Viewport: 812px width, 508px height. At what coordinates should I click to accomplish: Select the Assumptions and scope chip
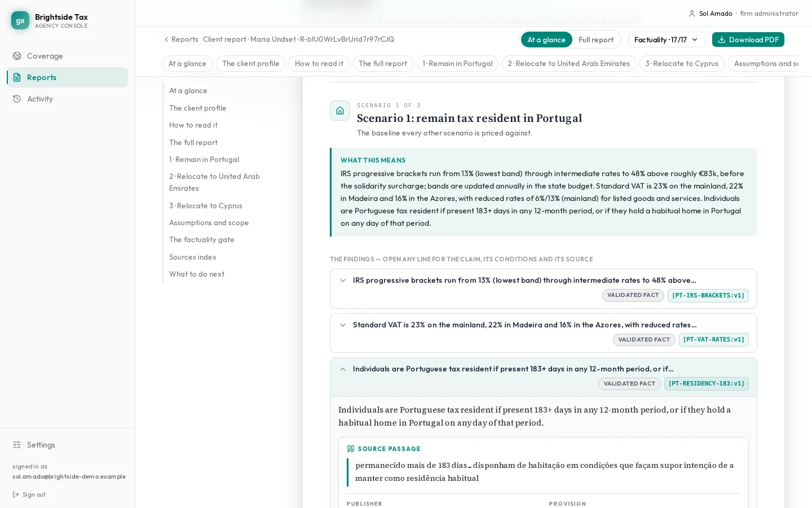(764, 64)
